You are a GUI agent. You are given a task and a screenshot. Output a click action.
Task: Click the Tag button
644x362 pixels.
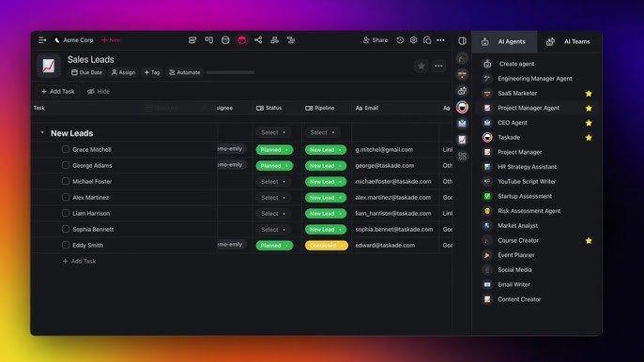click(x=152, y=72)
